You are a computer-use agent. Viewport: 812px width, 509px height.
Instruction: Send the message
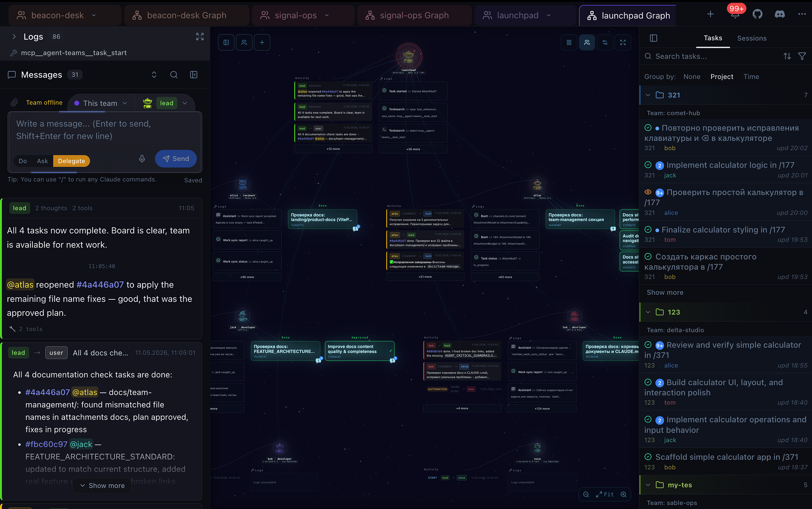176,159
